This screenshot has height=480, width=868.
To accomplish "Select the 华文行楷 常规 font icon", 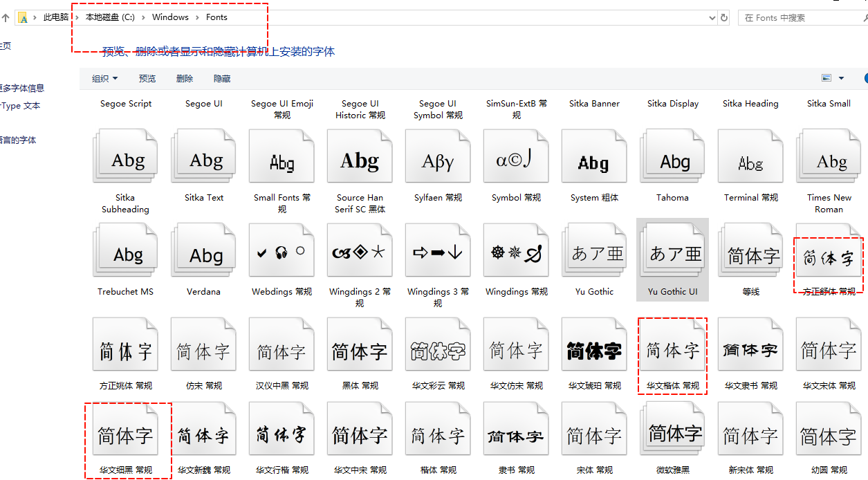I will (281, 430).
